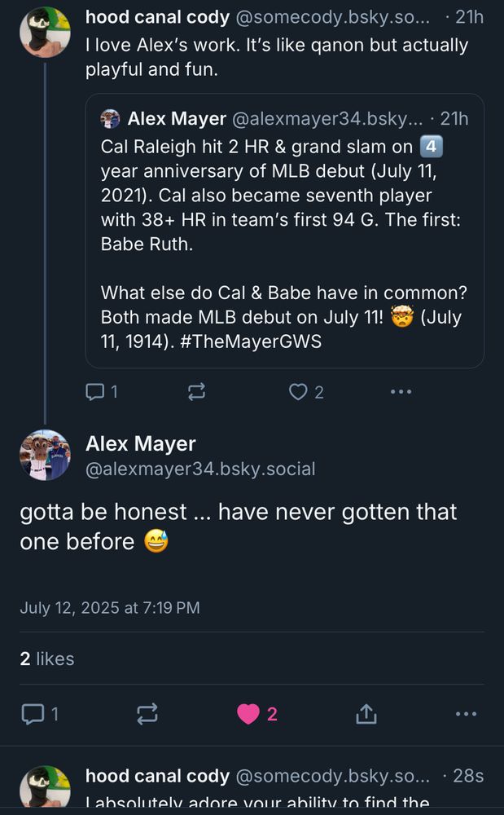Image resolution: width=504 pixels, height=815 pixels.
Task: Repost Alex Mayer's main post
Action: [x=147, y=714]
